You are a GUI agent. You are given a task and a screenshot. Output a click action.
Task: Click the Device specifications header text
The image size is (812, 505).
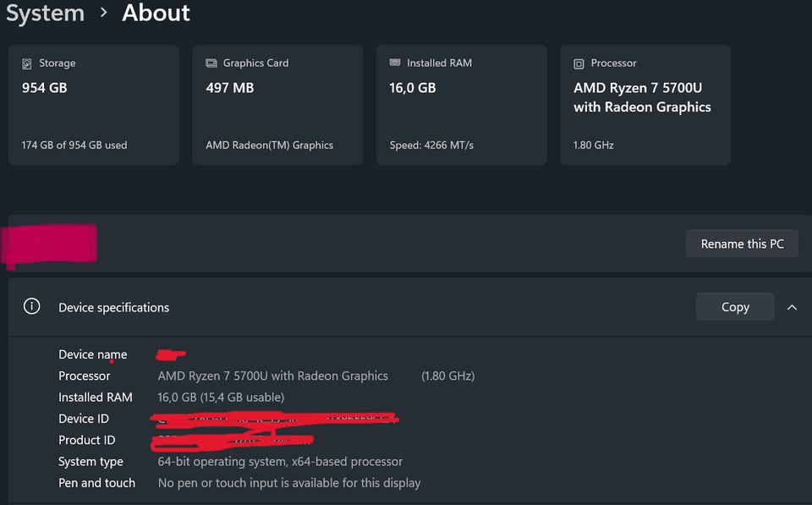[x=113, y=307]
